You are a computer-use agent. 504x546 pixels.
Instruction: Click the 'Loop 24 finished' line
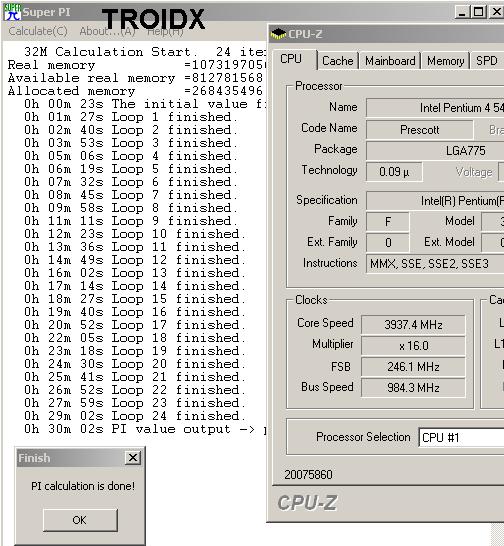135,416
